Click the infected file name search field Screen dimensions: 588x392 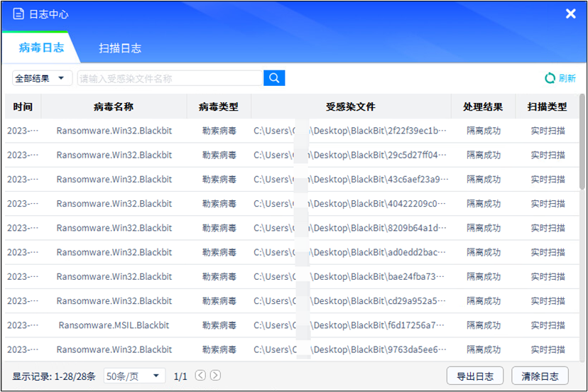click(x=170, y=78)
